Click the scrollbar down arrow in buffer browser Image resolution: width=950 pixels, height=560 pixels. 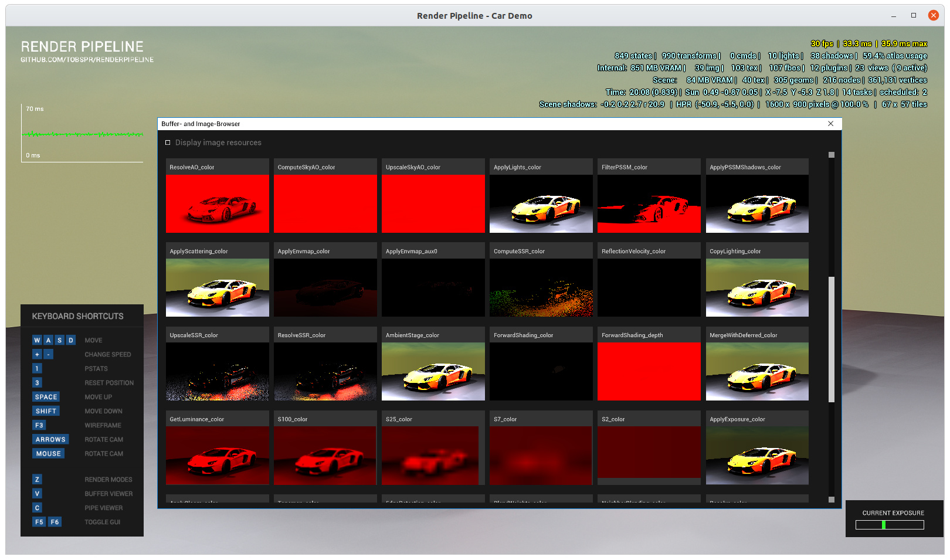click(831, 500)
